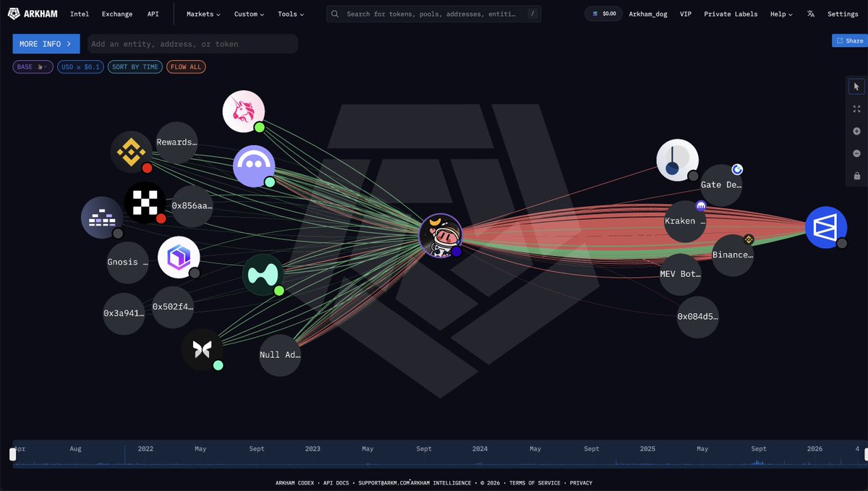Zoom out with the minus icon

[856, 153]
